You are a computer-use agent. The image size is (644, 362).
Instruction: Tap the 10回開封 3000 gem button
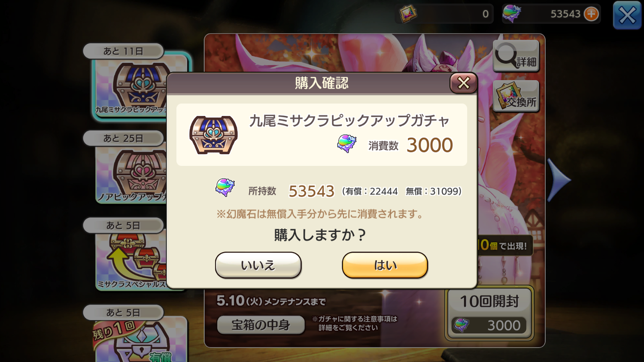click(x=489, y=314)
